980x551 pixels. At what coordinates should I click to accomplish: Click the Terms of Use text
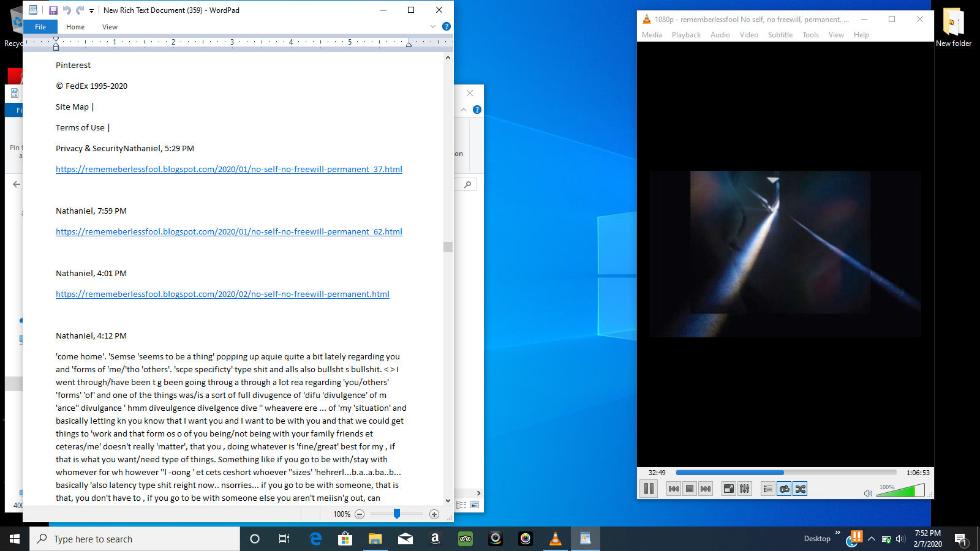[80, 127]
